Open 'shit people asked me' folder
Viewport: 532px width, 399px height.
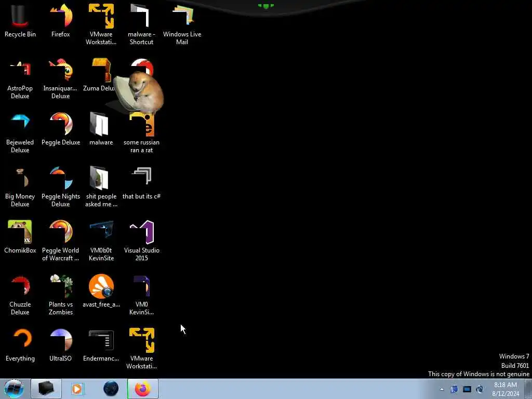(101, 187)
